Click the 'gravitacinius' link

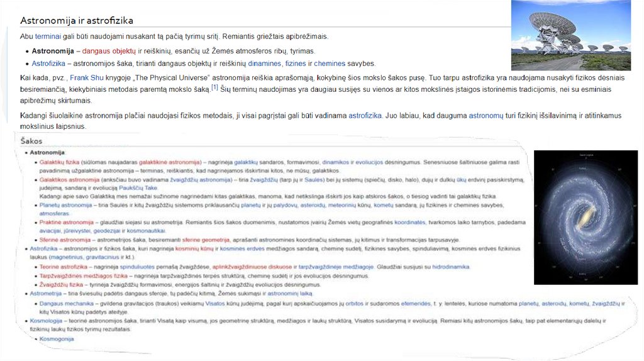tap(103, 257)
